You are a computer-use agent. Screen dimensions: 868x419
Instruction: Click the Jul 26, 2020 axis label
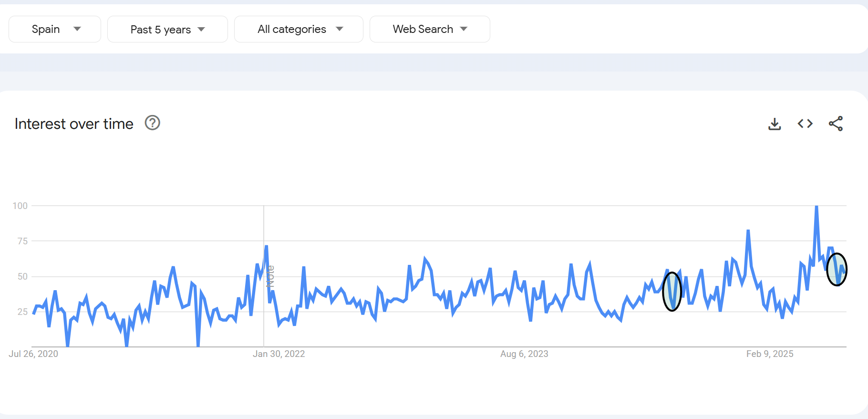pyautogui.click(x=33, y=354)
